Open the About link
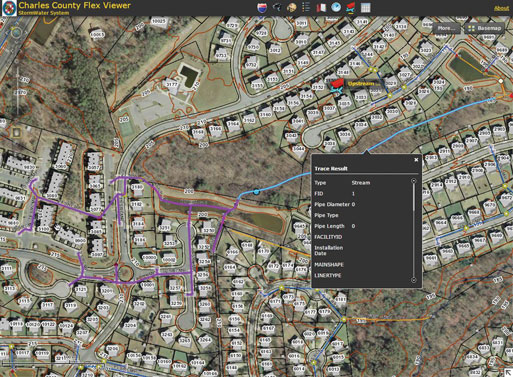 (x=501, y=8)
